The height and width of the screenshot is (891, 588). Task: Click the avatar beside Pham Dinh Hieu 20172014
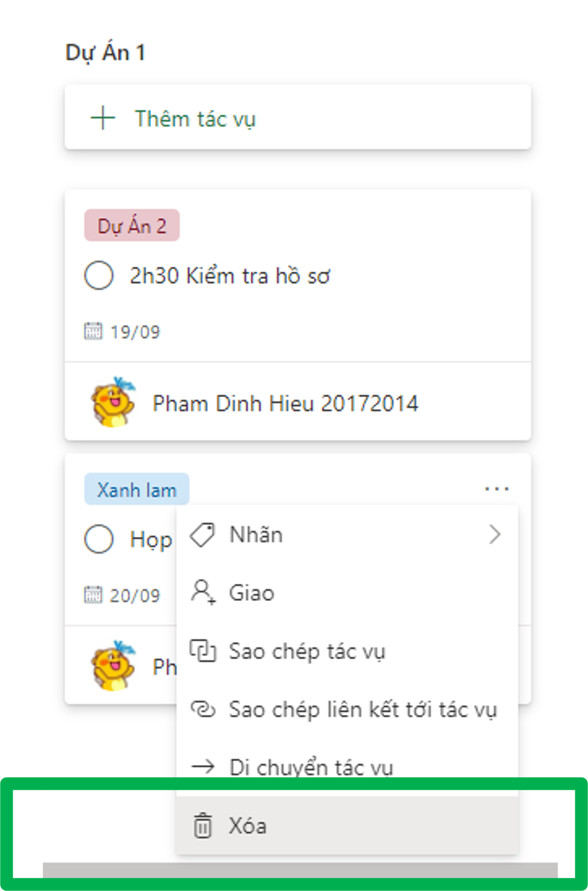coord(113,402)
